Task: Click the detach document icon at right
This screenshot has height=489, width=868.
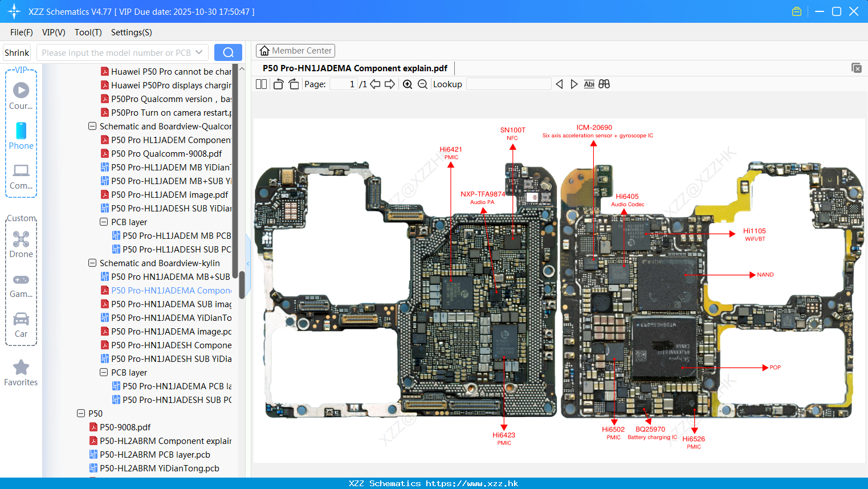Action: coord(856,68)
